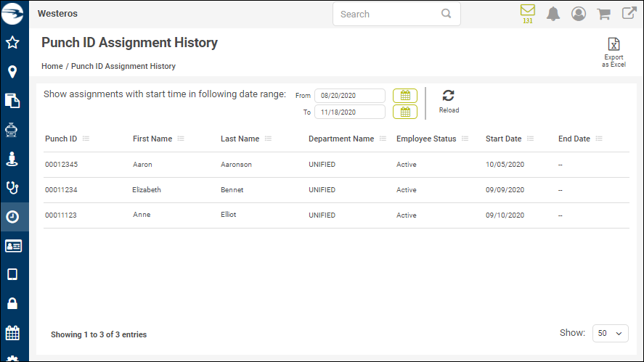Click the Punch ID Assignment History breadcrumb
This screenshot has height=362, width=644.
tap(123, 66)
